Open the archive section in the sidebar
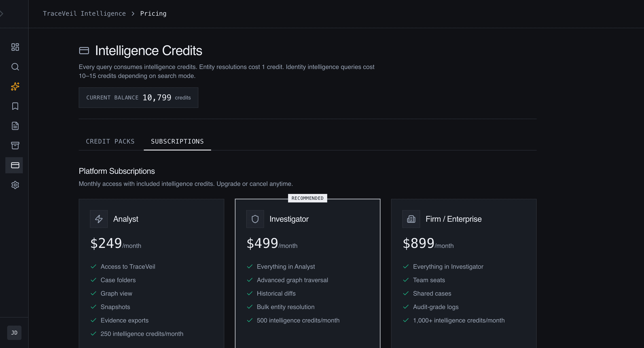 (x=15, y=146)
